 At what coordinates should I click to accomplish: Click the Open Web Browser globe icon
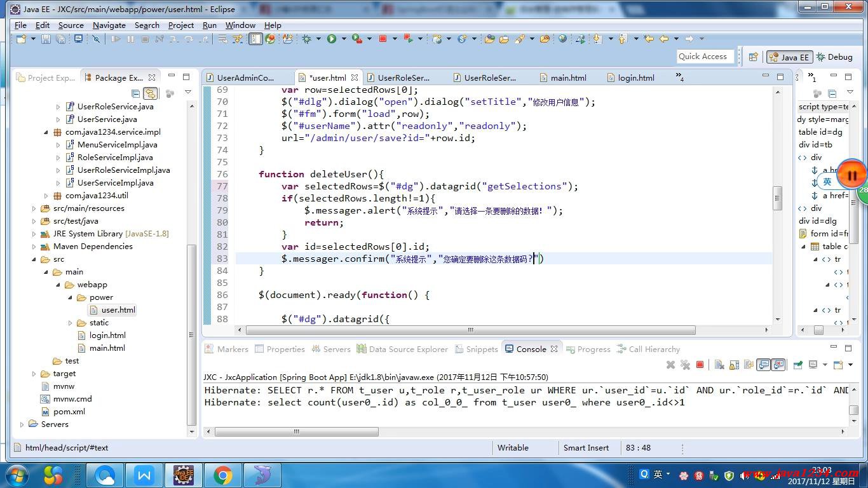coord(562,39)
